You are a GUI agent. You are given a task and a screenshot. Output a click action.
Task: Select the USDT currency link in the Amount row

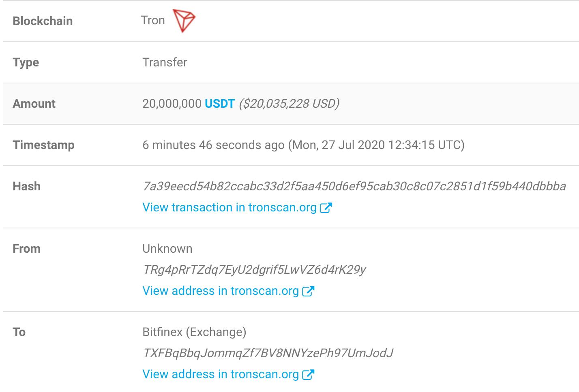point(219,104)
